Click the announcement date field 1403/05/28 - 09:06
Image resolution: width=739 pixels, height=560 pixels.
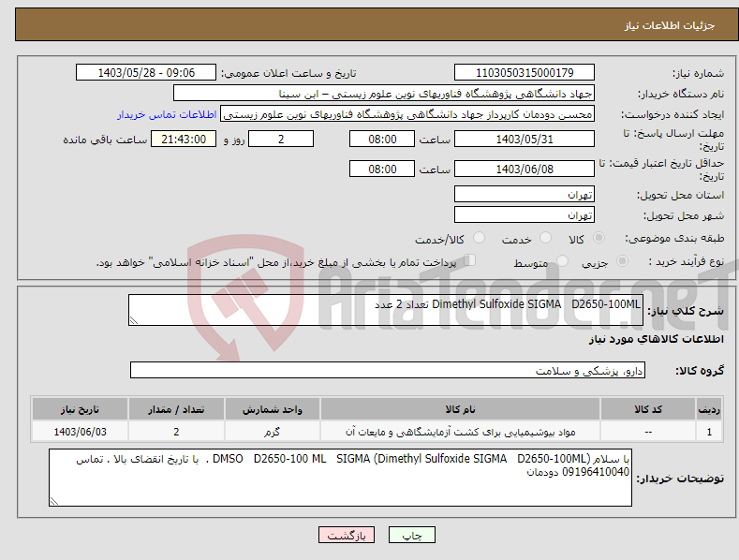pos(145,73)
